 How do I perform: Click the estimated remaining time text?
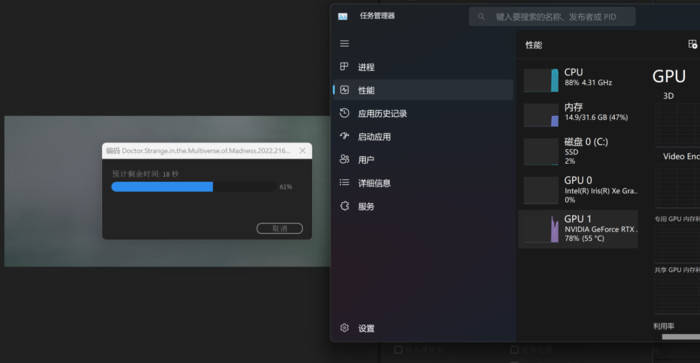145,174
